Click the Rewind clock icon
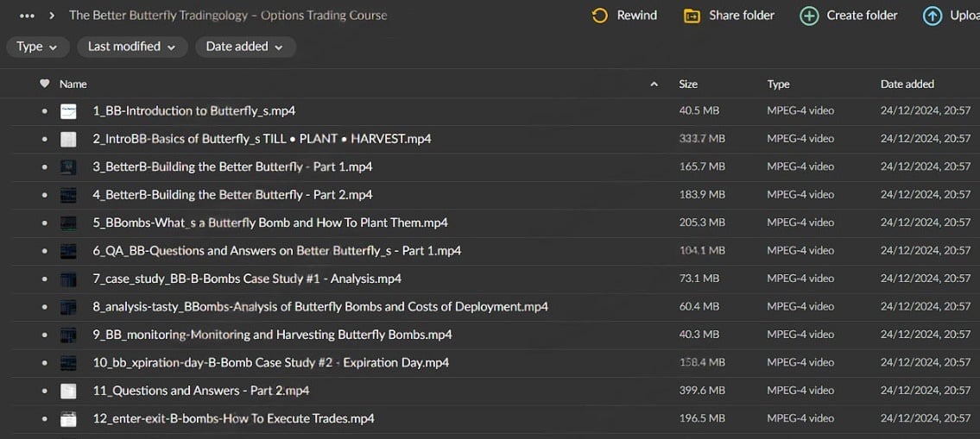This screenshot has width=980, height=439. [x=600, y=16]
